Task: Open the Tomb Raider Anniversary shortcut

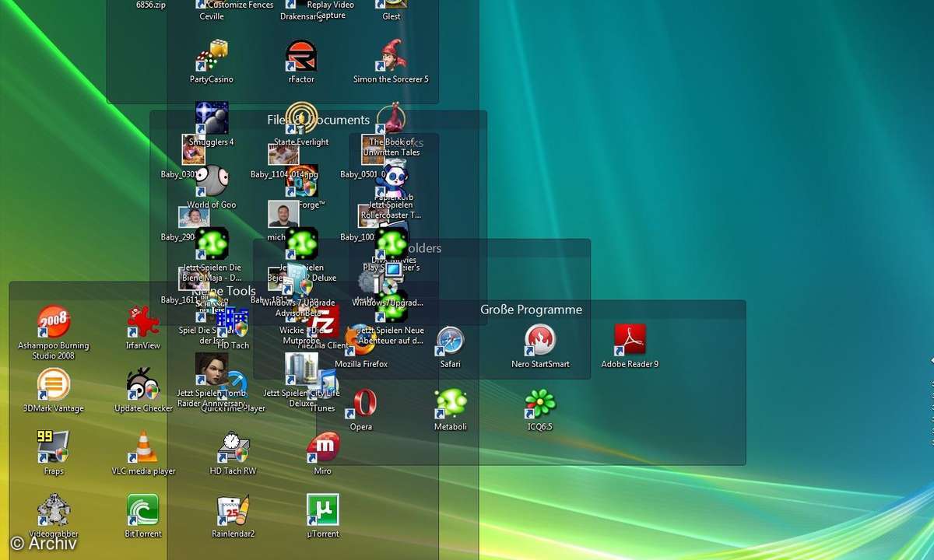Action: tap(211, 369)
